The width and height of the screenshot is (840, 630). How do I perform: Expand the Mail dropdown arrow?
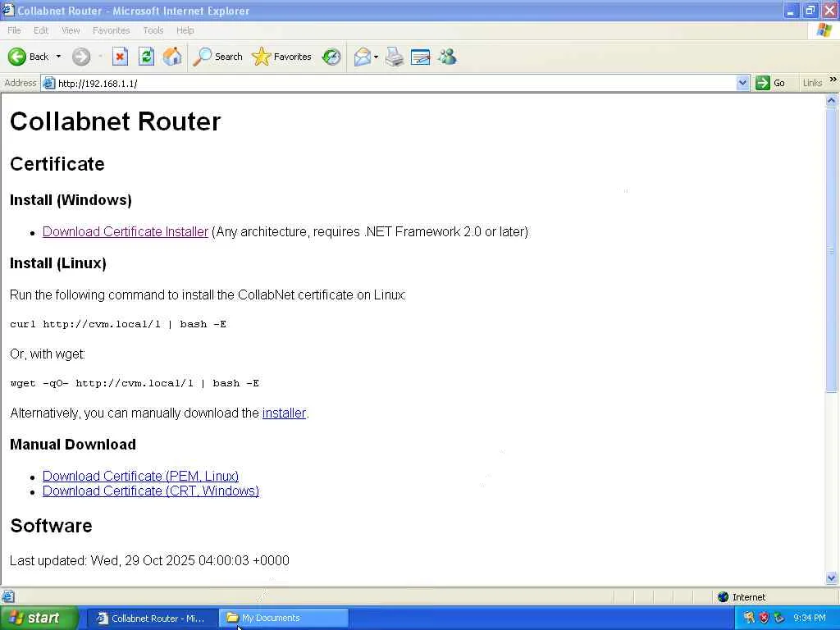[x=376, y=57]
